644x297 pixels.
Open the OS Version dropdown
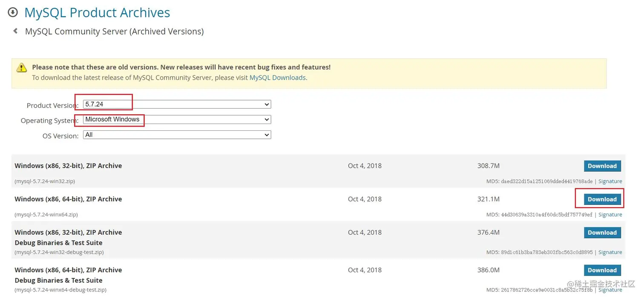point(177,135)
